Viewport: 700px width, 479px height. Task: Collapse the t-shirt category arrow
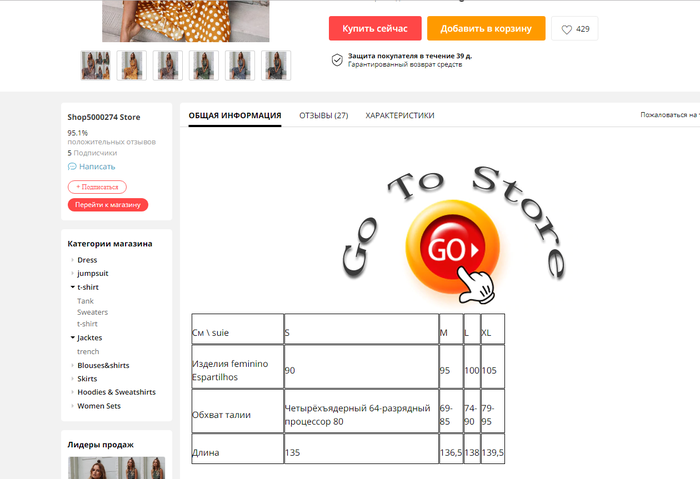click(x=72, y=287)
